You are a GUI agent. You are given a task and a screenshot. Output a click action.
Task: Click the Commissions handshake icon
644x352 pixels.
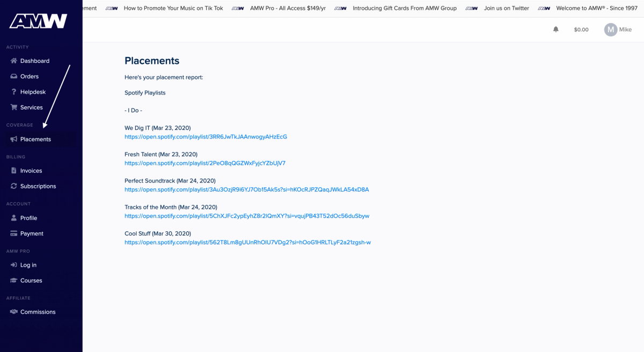tap(14, 312)
